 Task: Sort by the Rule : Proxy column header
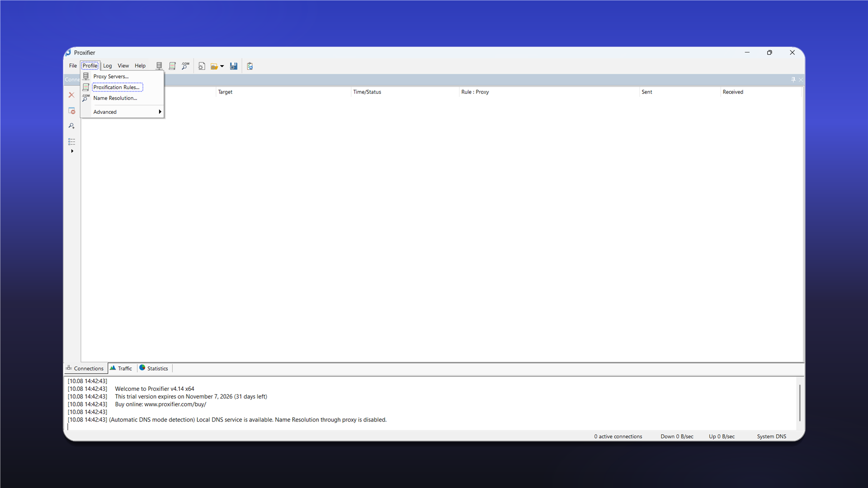tap(549, 92)
